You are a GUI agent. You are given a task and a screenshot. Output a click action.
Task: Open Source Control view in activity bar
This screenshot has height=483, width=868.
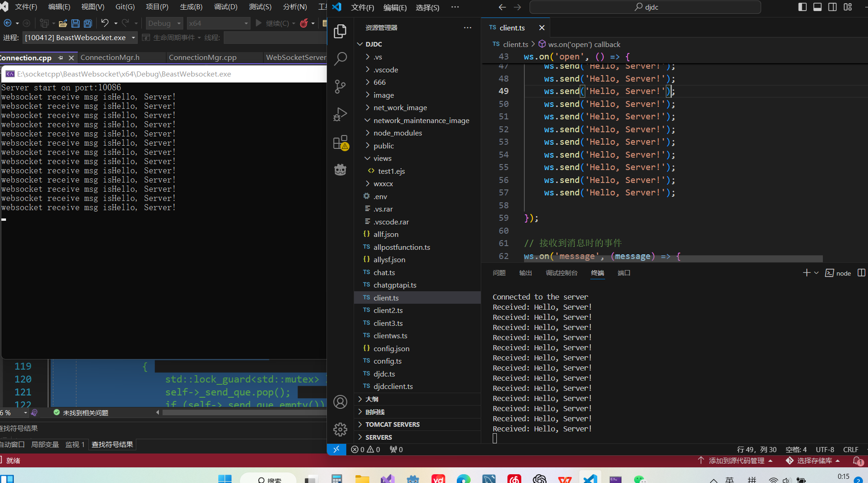tap(340, 86)
